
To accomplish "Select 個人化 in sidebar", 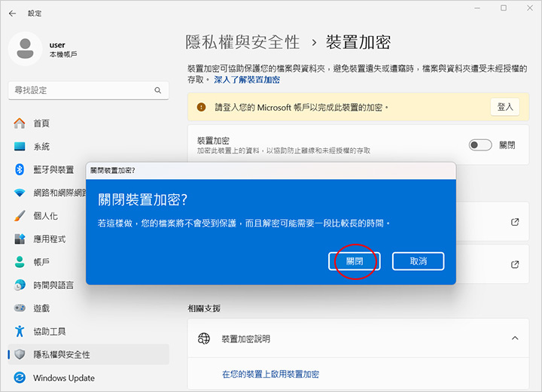I will click(47, 216).
